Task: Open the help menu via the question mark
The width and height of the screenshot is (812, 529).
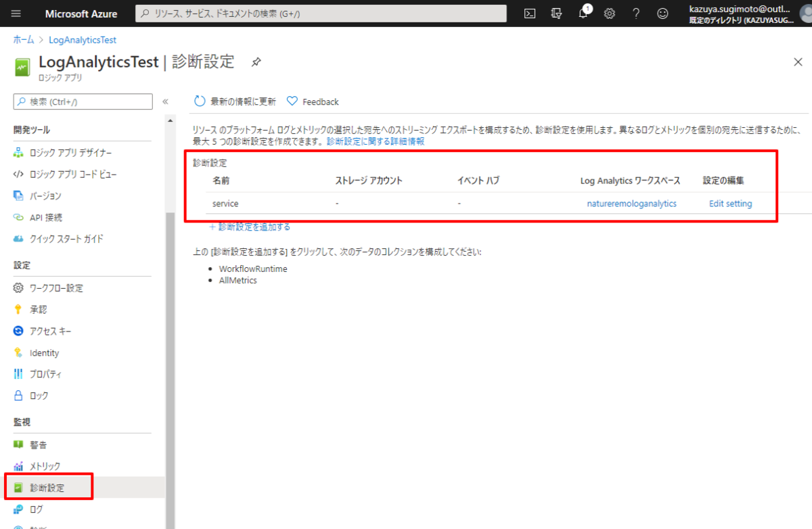Action: [635, 14]
